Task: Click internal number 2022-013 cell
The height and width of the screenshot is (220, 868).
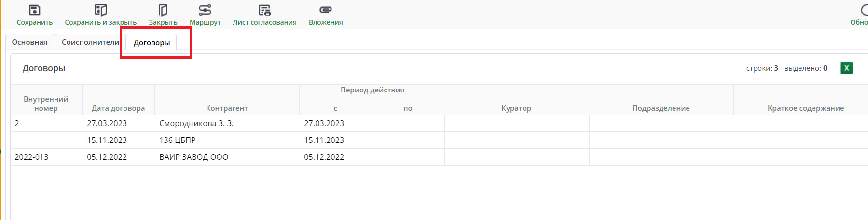Action: [32, 157]
